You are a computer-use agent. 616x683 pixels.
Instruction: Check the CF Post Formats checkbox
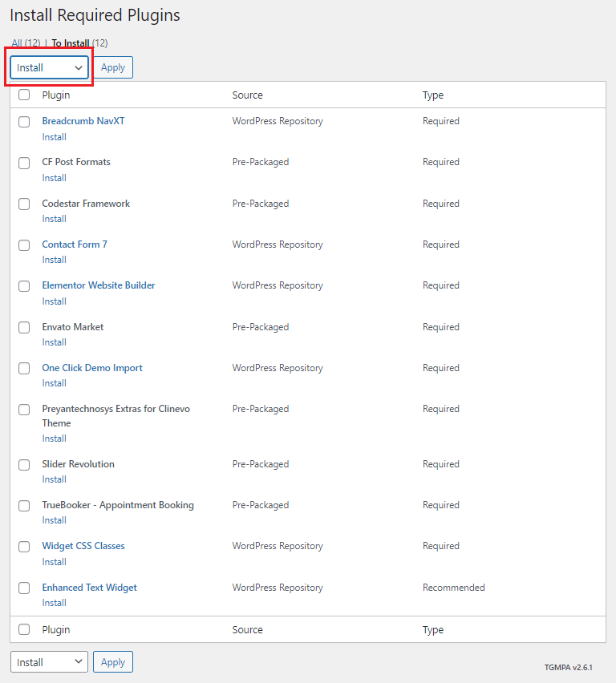coord(24,163)
